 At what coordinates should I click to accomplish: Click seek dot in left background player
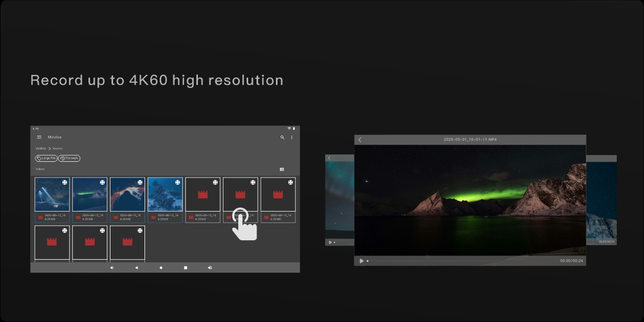335,242
